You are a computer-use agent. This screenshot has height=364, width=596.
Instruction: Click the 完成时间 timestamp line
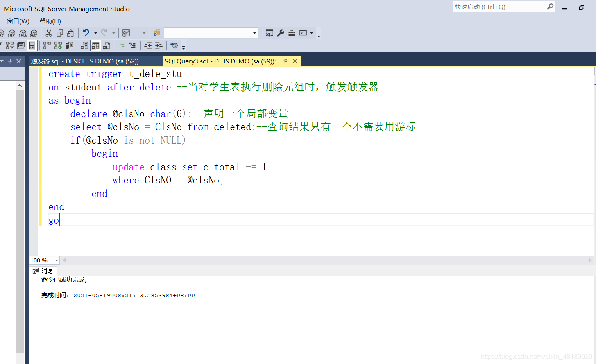(x=118, y=295)
